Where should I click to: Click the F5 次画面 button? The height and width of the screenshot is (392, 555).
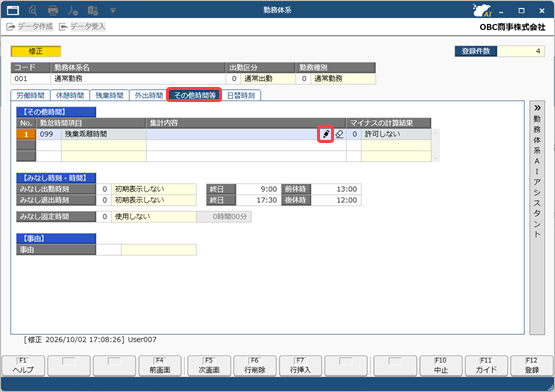pos(209,365)
